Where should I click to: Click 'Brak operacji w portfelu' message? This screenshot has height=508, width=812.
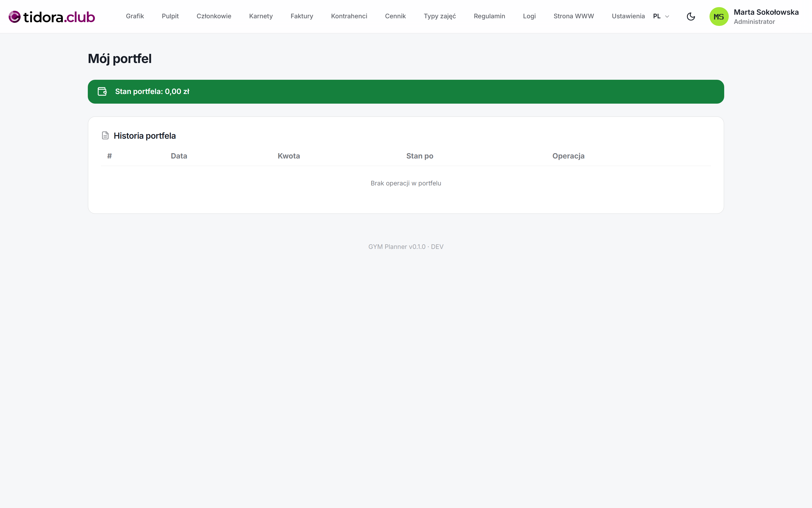pos(406,183)
